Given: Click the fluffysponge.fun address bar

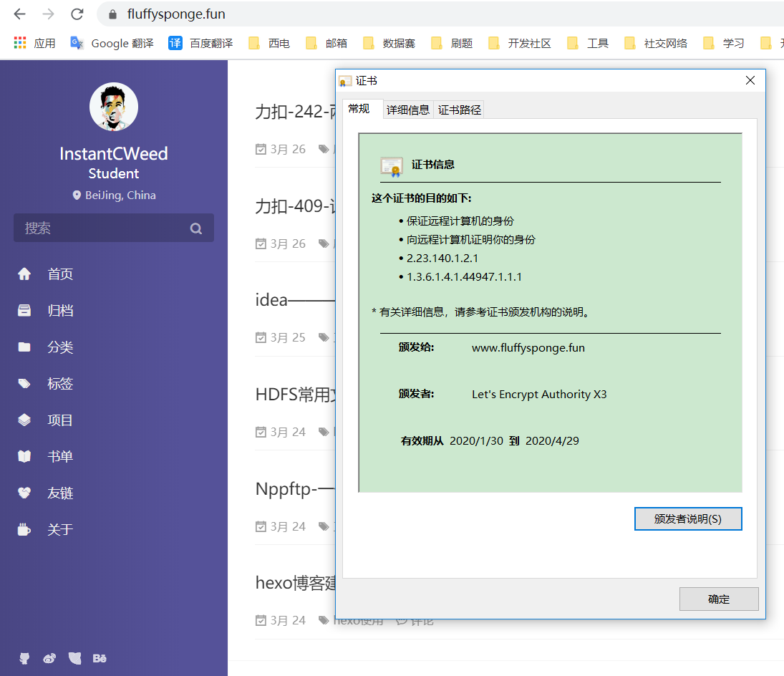Looking at the screenshot, I should (440, 14).
